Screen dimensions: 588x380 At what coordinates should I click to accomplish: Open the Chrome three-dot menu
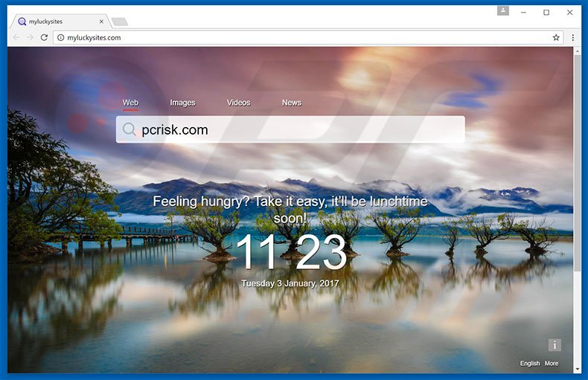pyautogui.click(x=572, y=37)
